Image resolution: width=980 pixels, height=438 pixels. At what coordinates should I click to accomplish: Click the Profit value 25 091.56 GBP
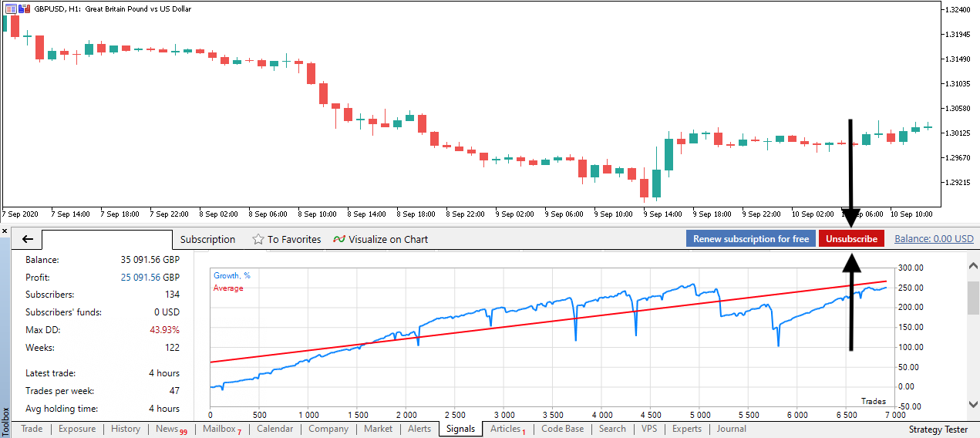click(150, 278)
